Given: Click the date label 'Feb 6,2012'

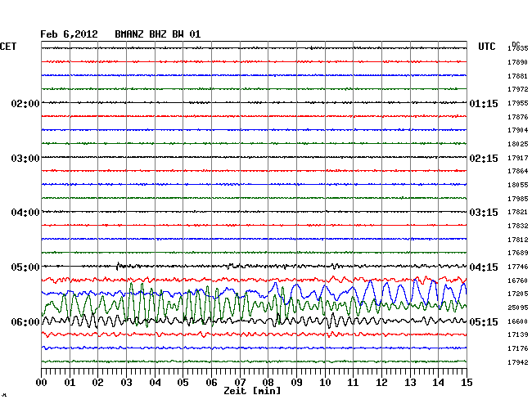Looking at the screenshot, I should tap(69, 34).
